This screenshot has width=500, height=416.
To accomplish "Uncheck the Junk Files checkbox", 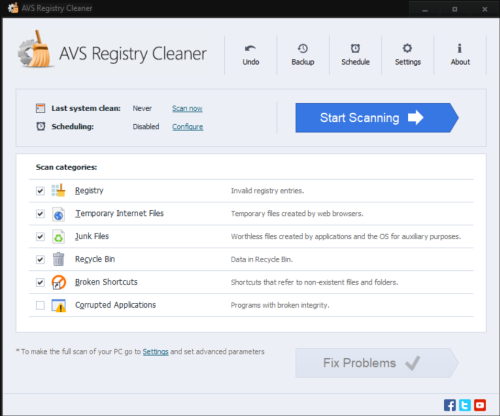I will click(x=40, y=237).
